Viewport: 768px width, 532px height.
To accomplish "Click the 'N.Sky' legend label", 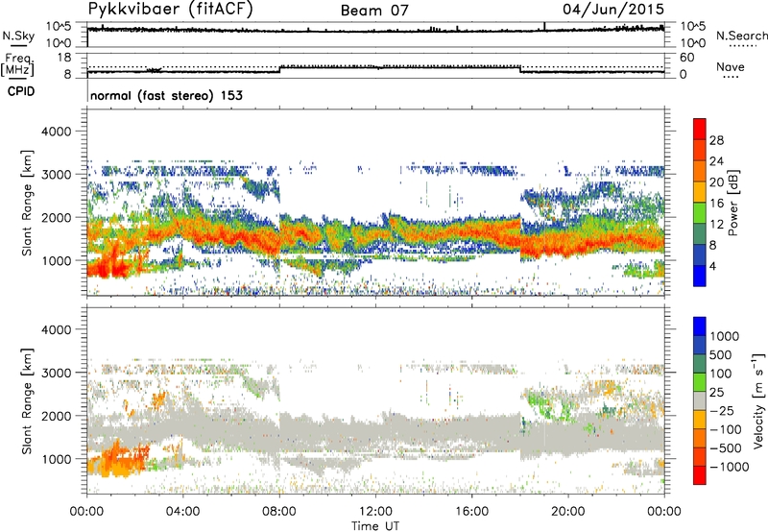I will (18, 36).
